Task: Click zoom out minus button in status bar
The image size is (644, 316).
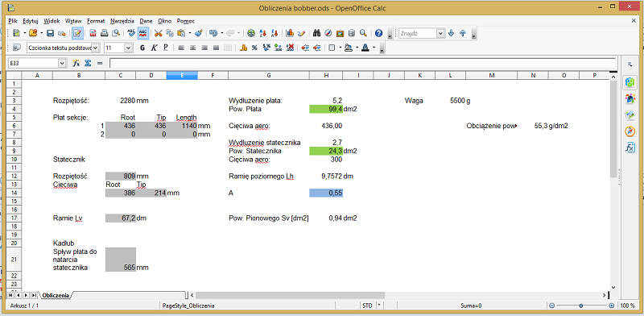Action: click(551, 306)
